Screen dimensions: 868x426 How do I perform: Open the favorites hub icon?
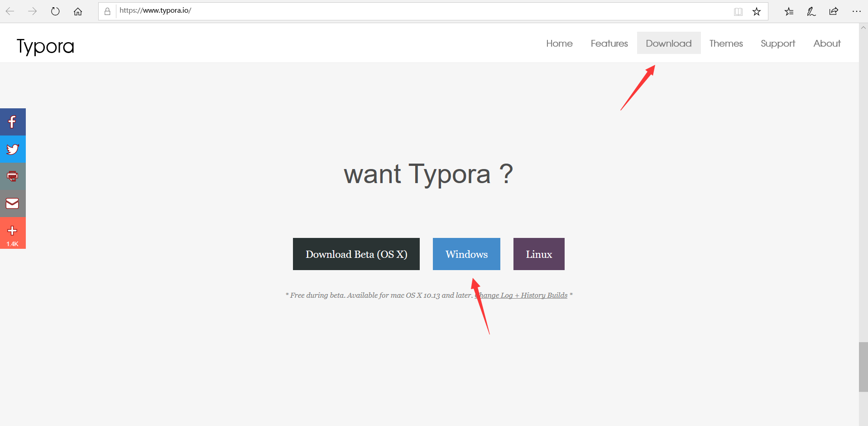coord(789,12)
